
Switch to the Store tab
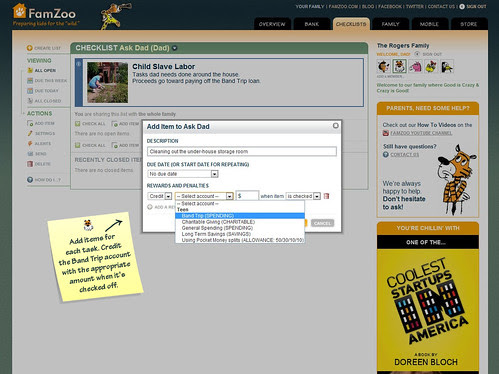tap(469, 24)
